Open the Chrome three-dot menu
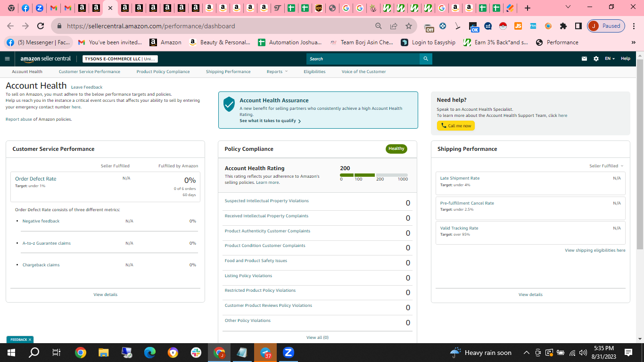The height and width of the screenshot is (362, 644). click(x=635, y=26)
